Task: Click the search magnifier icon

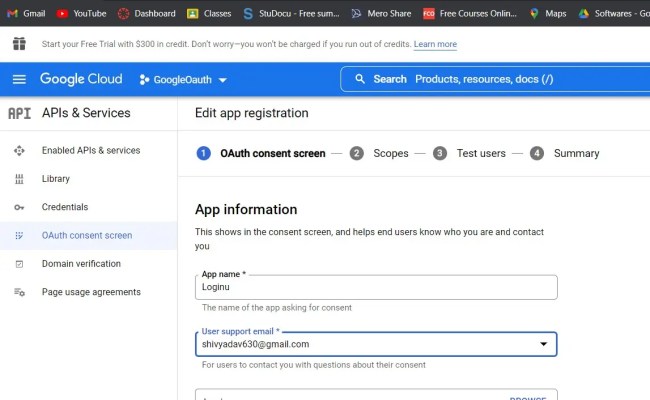Action: coord(360,79)
